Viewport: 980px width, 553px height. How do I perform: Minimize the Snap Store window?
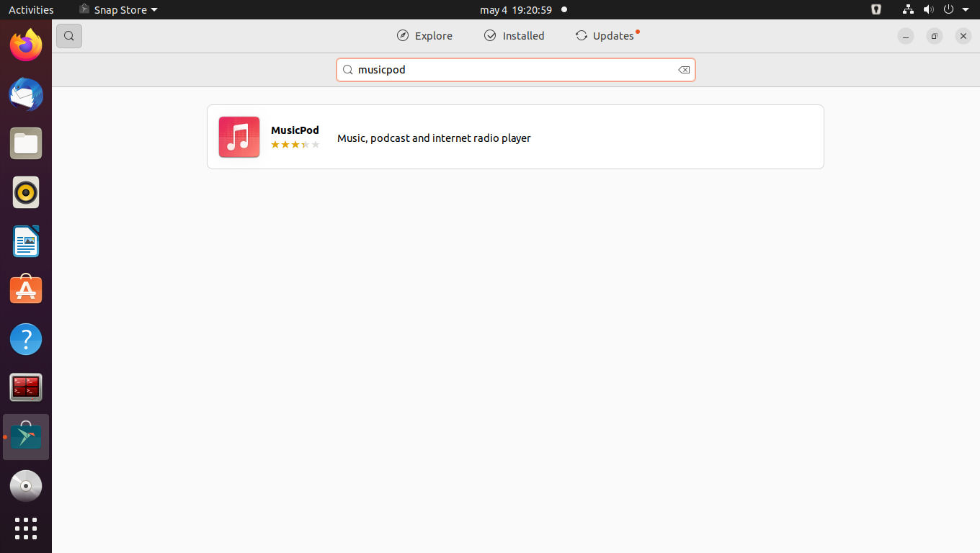[x=906, y=36]
